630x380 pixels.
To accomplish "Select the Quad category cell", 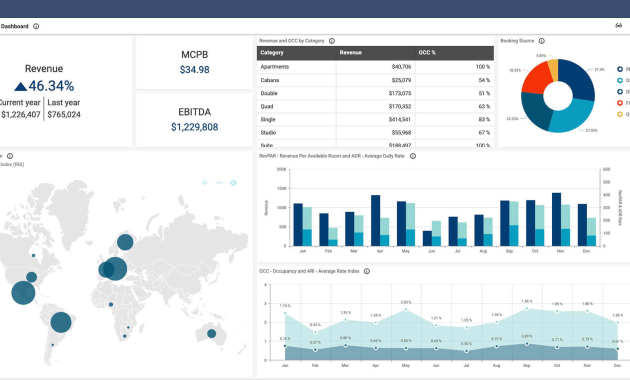I will [x=296, y=106].
